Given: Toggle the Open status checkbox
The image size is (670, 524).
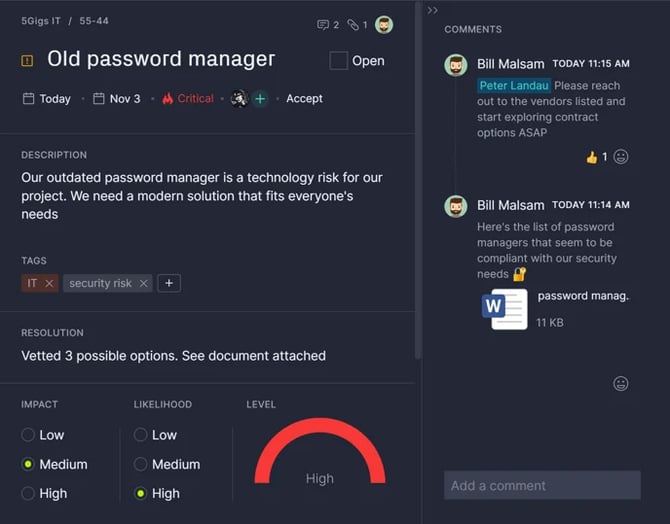Looking at the screenshot, I should pos(338,61).
